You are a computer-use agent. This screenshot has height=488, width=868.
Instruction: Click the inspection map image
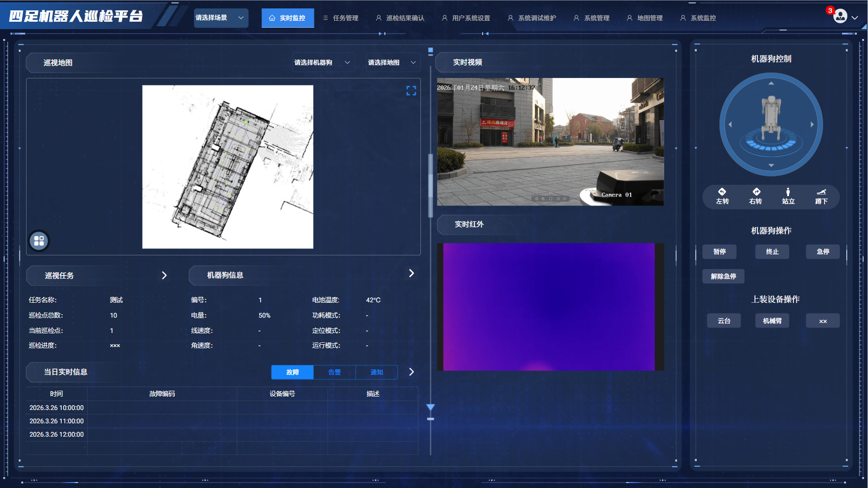pyautogui.click(x=228, y=167)
